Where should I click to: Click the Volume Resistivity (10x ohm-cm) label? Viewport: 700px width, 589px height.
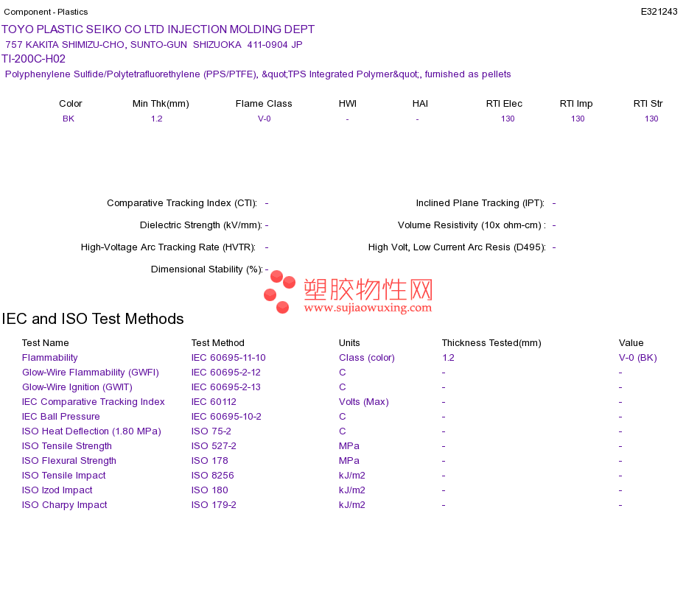point(472,225)
